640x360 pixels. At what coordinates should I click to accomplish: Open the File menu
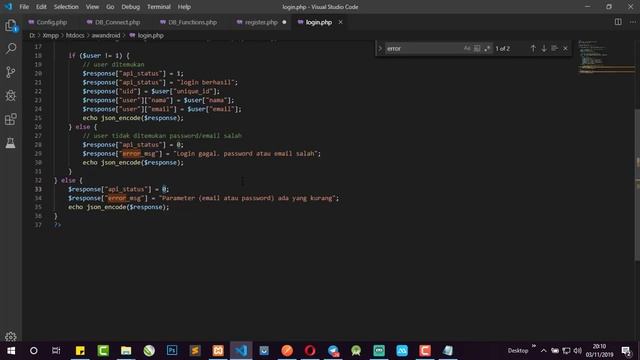(24, 7)
